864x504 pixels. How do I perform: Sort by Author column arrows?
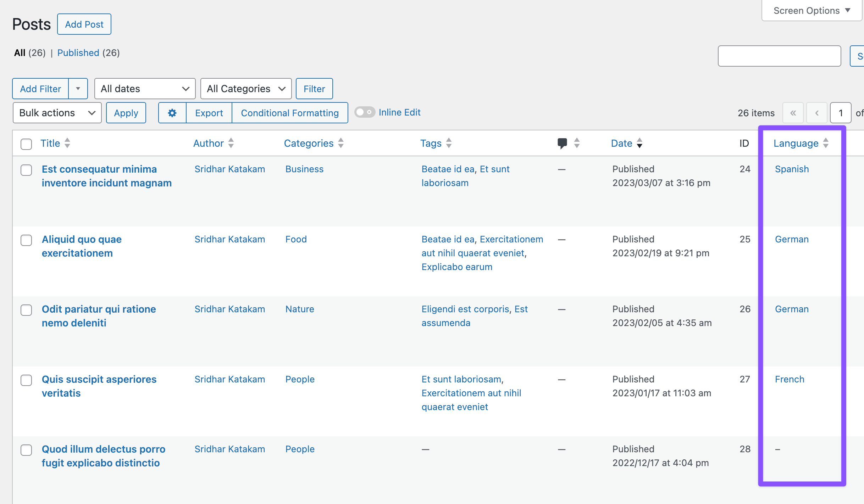point(231,143)
